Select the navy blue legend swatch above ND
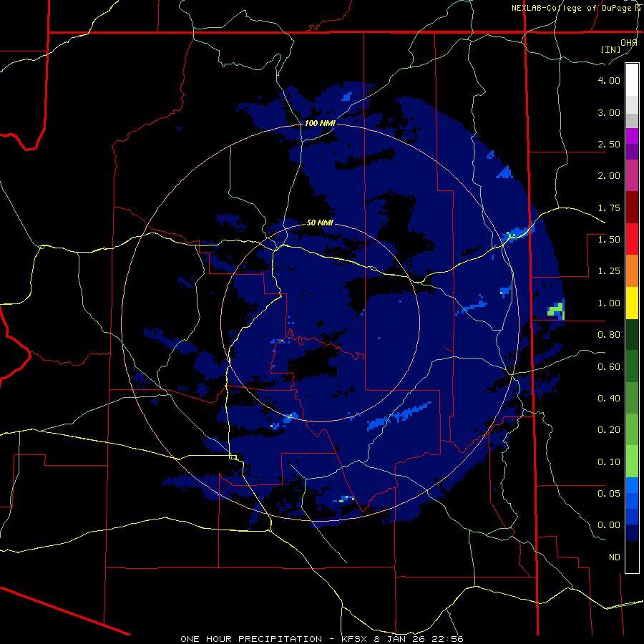Viewport: 644px width, 644px height. pyautogui.click(x=632, y=532)
